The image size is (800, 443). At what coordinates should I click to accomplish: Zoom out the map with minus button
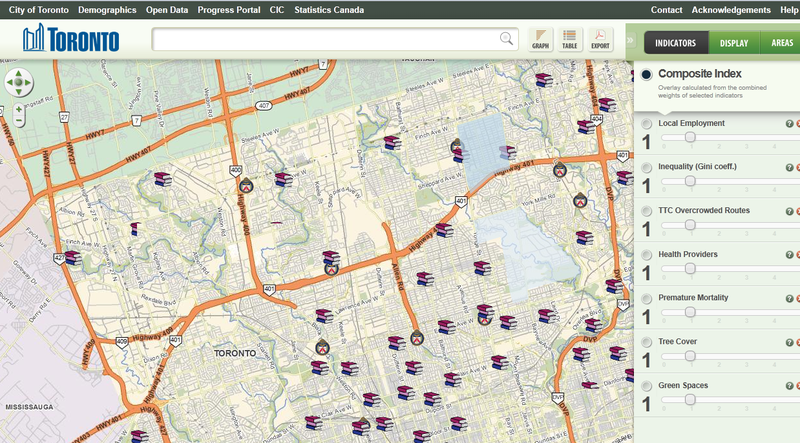(19, 121)
